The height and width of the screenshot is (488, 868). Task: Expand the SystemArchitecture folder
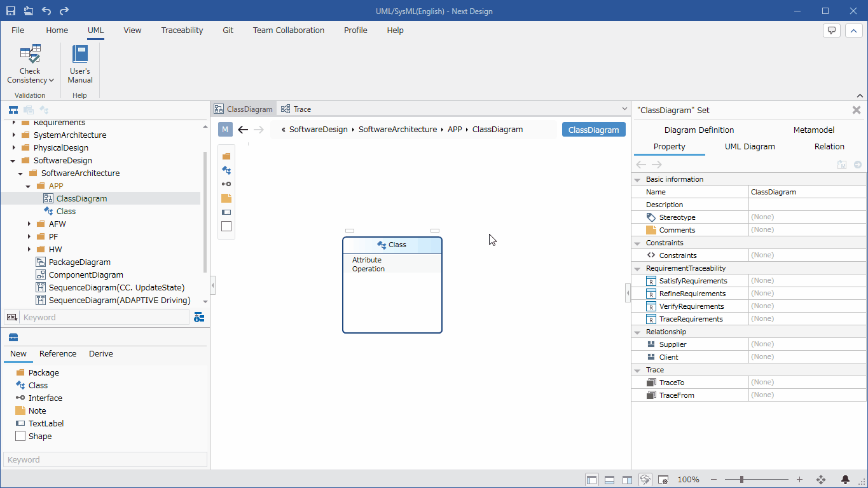pyautogui.click(x=14, y=135)
